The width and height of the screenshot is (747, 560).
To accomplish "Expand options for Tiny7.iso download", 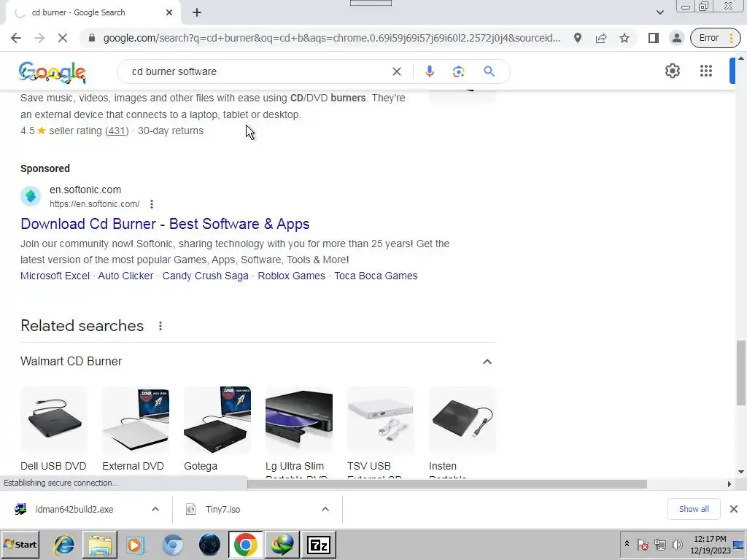I will point(325,510).
